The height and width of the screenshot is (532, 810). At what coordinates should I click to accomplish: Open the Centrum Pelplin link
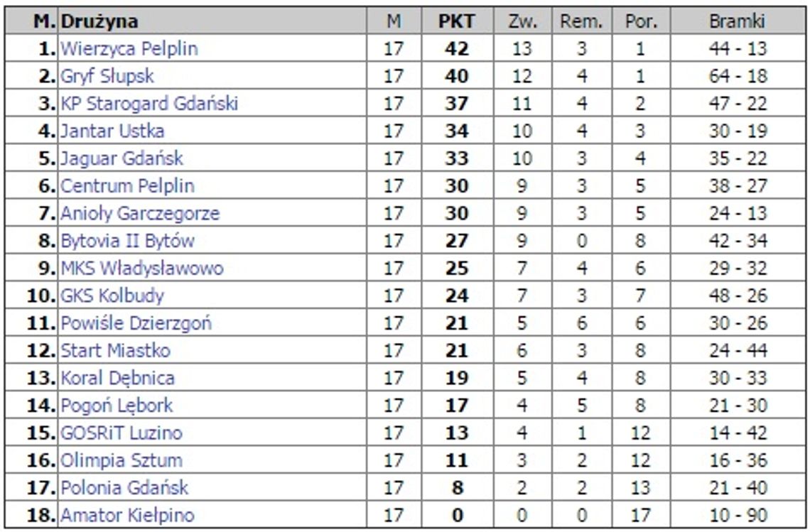click(127, 186)
